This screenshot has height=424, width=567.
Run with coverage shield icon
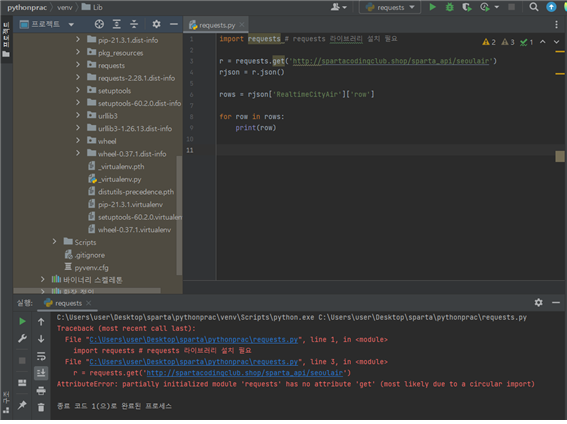(x=467, y=7)
